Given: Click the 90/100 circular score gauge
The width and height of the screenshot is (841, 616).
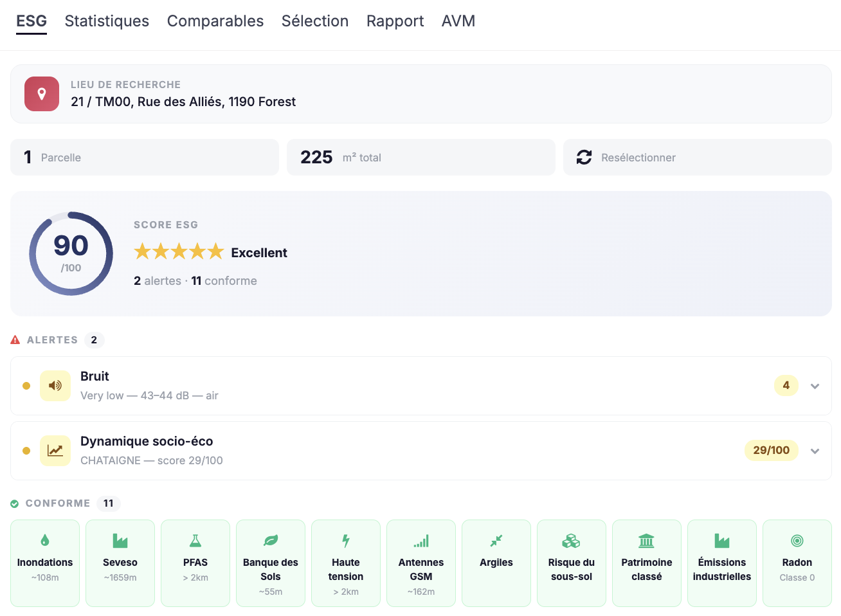Looking at the screenshot, I should coord(71,253).
